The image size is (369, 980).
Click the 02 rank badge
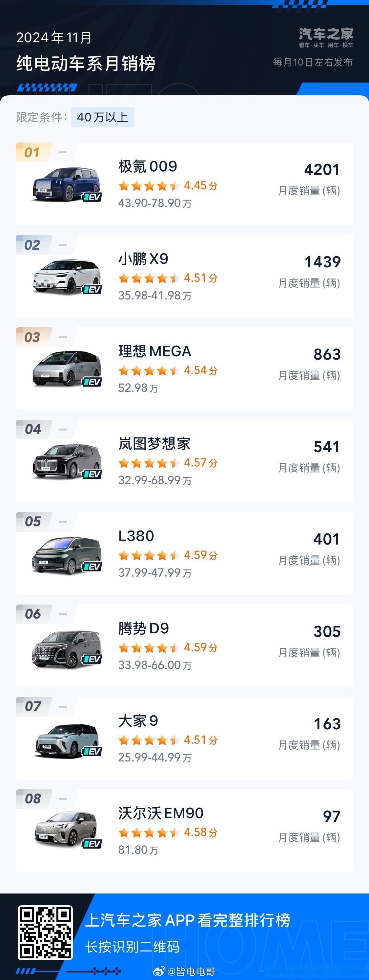pos(32,245)
